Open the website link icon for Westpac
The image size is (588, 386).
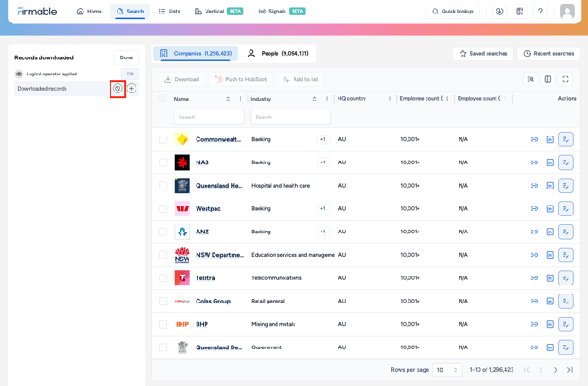pyautogui.click(x=534, y=208)
